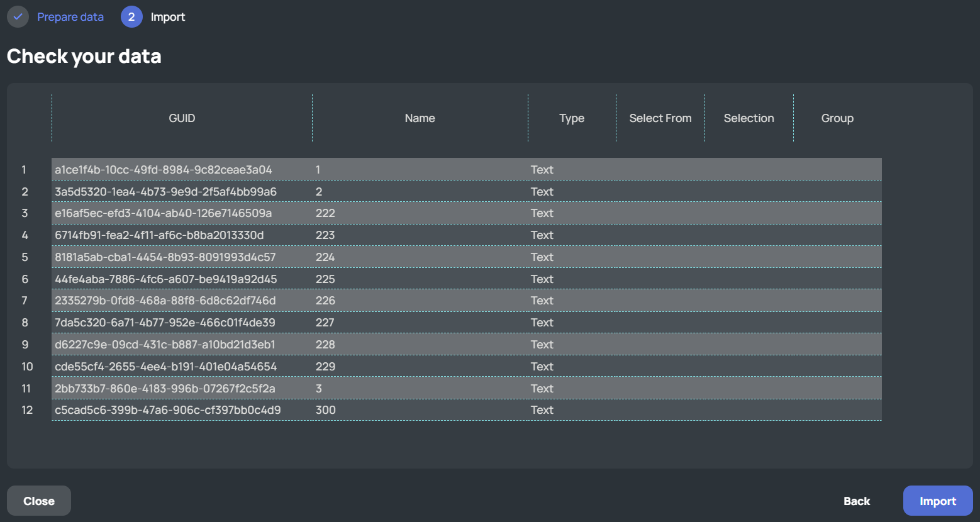The height and width of the screenshot is (522, 980).
Task: Go to the Prepare data step
Action: 70,17
